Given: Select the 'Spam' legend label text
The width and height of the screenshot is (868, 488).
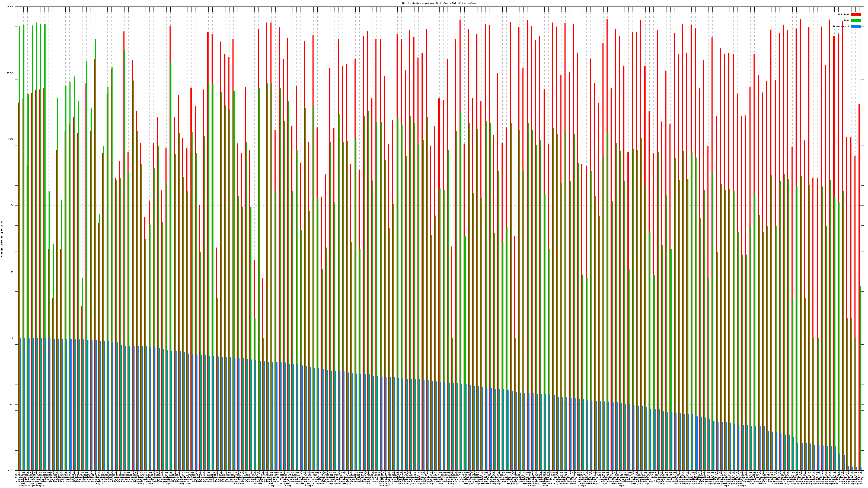Looking at the screenshot, I should click(x=846, y=21).
